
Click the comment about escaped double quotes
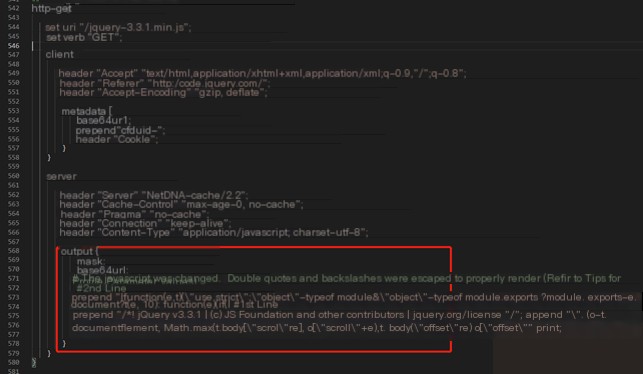(x=347, y=278)
